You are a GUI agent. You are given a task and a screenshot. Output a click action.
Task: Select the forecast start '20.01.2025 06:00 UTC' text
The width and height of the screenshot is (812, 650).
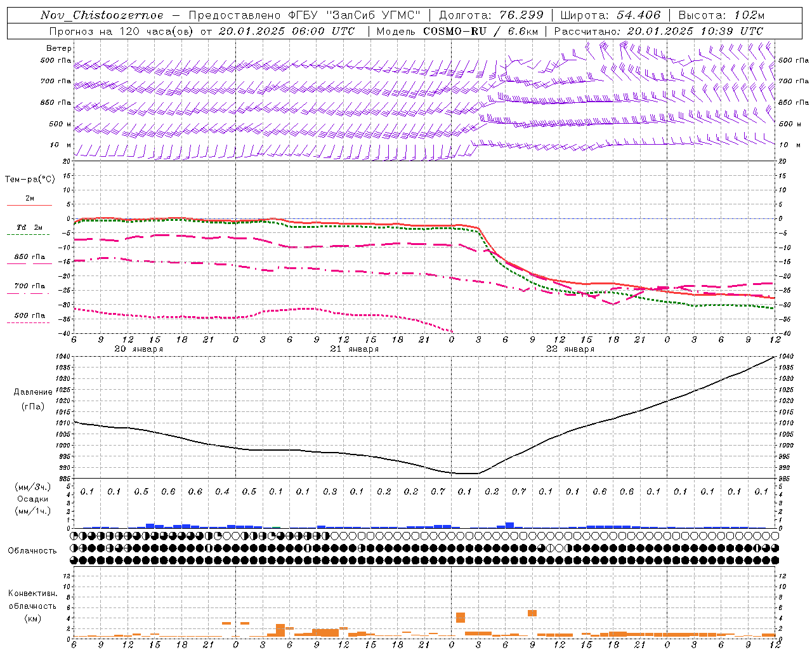tap(286, 31)
